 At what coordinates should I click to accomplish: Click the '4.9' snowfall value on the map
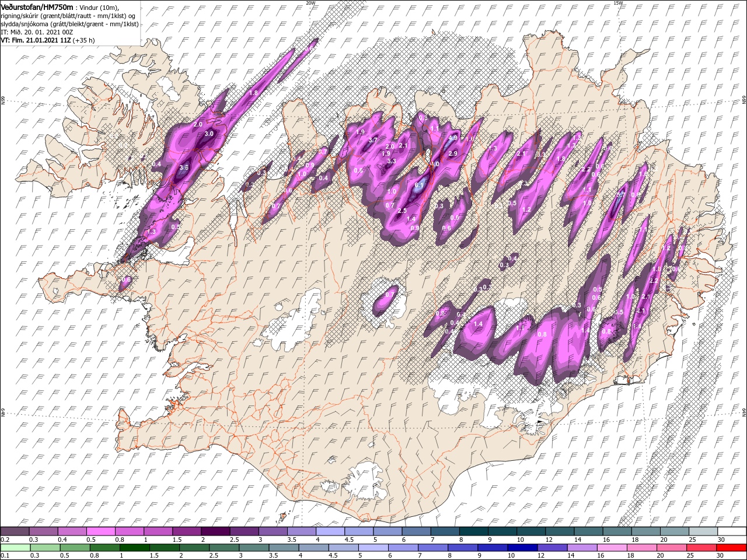(453, 138)
